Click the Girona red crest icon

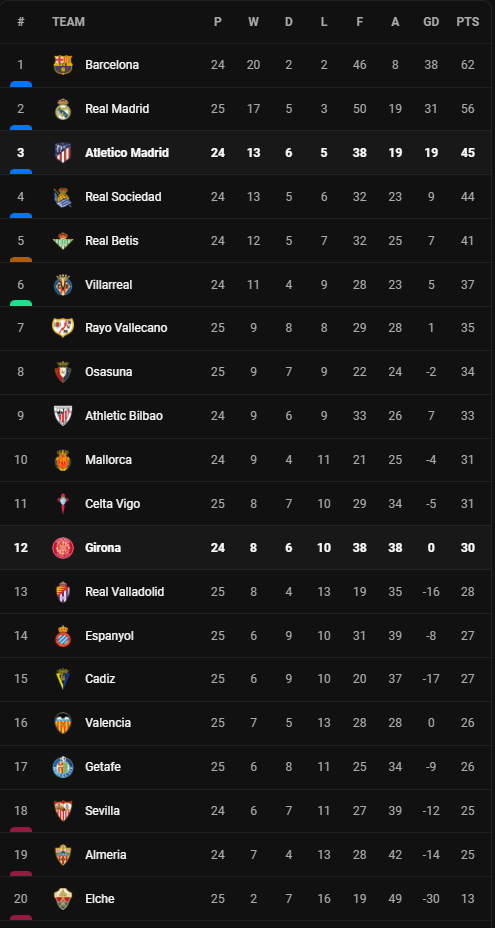click(x=63, y=547)
